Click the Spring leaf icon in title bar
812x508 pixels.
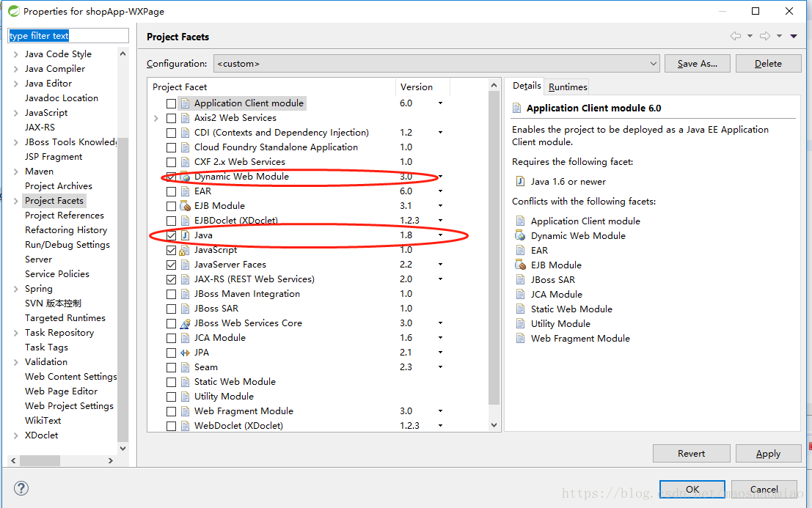click(13, 11)
